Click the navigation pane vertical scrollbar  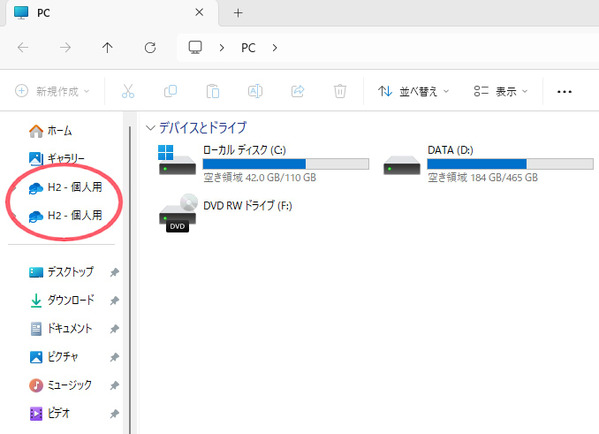click(130, 280)
